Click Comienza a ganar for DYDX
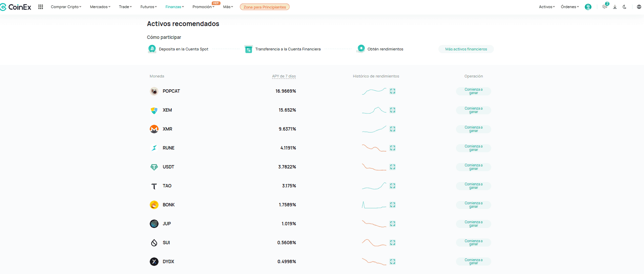The image size is (644, 274). (474, 261)
